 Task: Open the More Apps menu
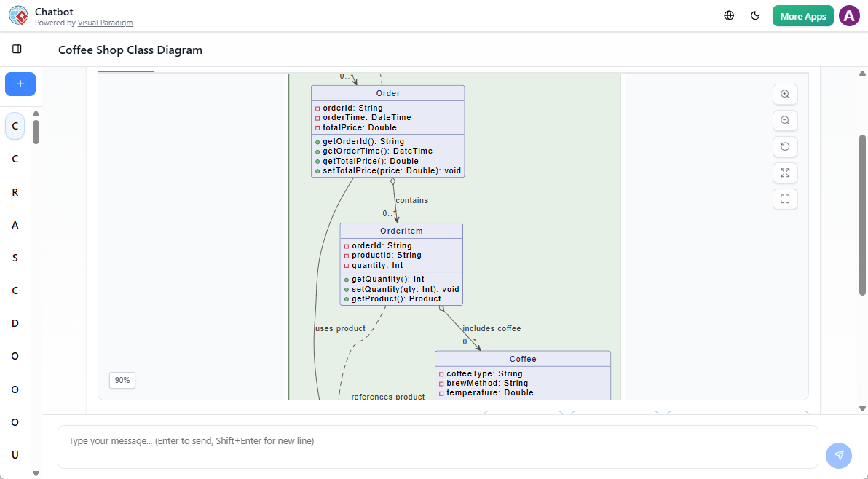[802, 15]
